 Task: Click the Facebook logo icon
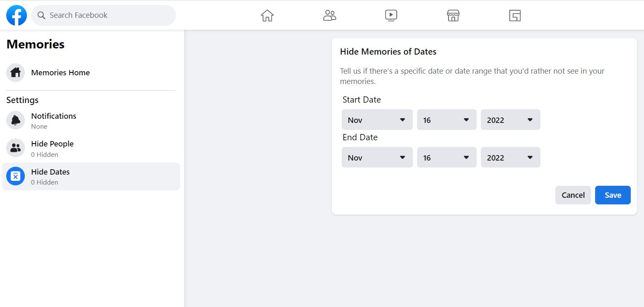pyautogui.click(x=17, y=15)
